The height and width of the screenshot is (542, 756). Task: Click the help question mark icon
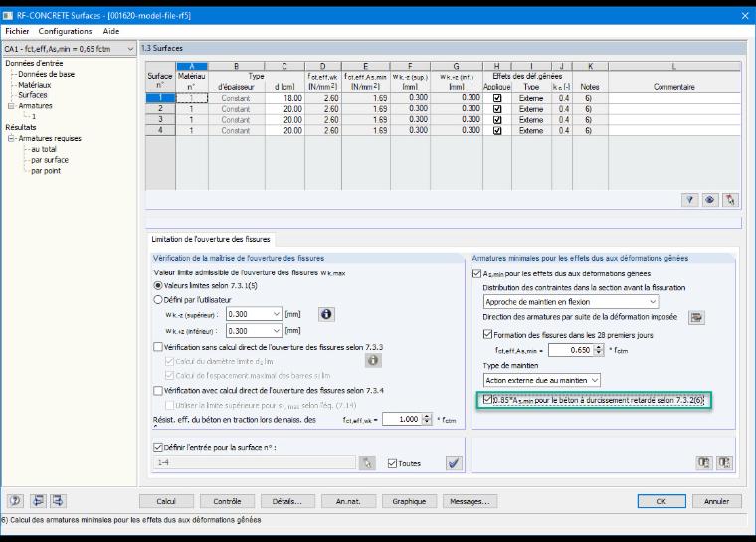point(15,501)
